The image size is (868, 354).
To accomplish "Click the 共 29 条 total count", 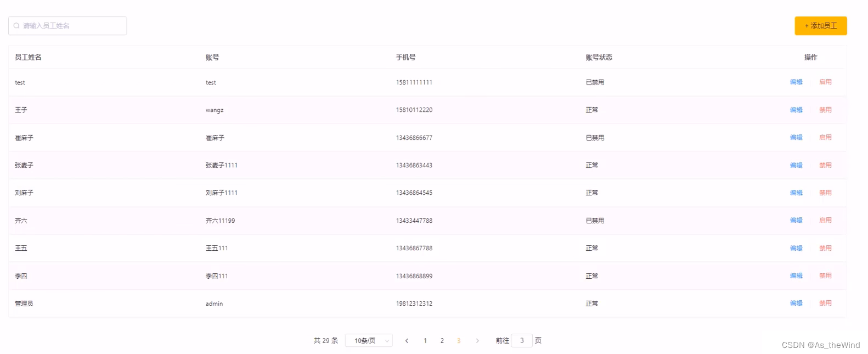I will [x=326, y=341].
